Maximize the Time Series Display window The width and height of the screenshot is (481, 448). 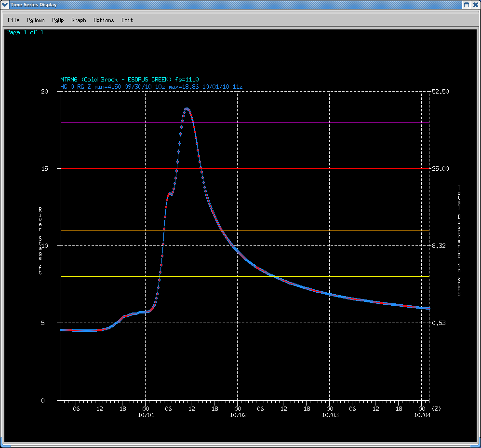click(x=466, y=5)
